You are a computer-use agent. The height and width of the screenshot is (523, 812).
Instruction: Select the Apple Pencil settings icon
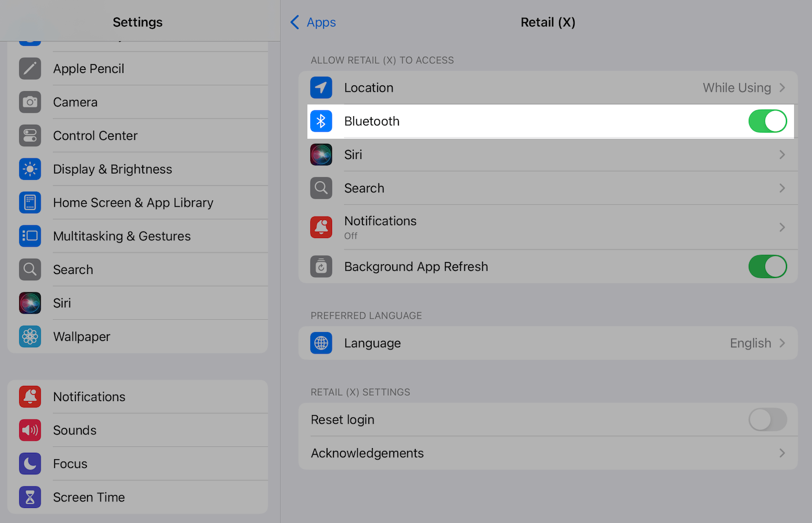(x=30, y=68)
